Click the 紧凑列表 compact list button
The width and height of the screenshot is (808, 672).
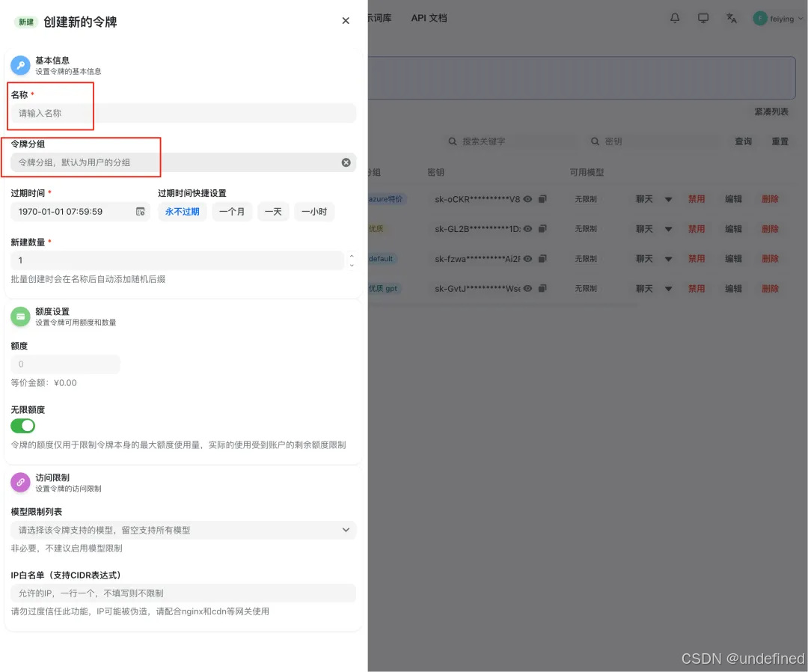coord(771,112)
